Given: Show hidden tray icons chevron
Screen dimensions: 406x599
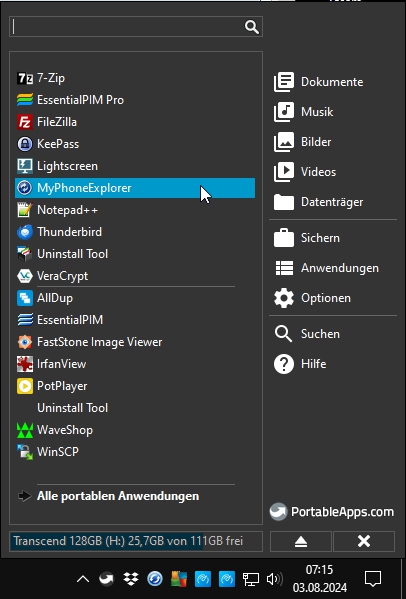Looking at the screenshot, I should [x=83, y=579].
